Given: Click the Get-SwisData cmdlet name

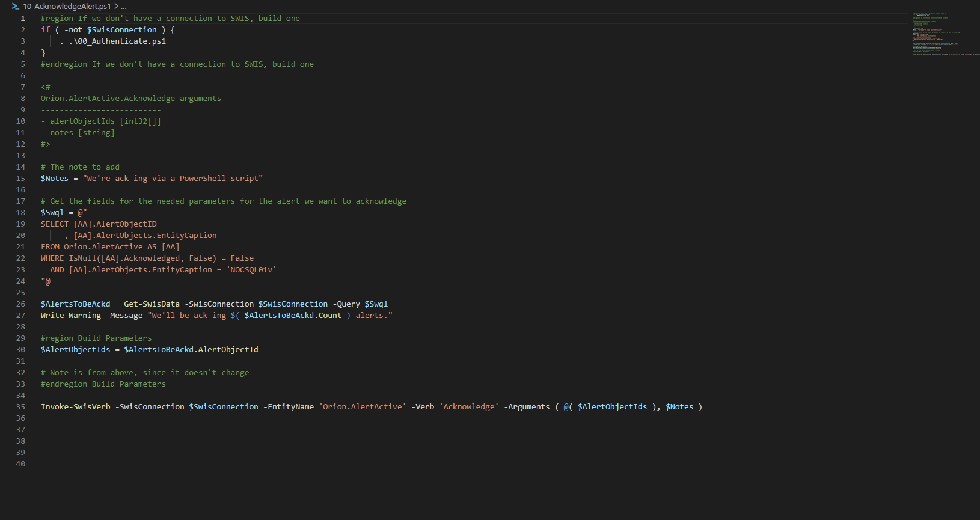Looking at the screenshot, I should pyautogui.click(x=152, y=304).
